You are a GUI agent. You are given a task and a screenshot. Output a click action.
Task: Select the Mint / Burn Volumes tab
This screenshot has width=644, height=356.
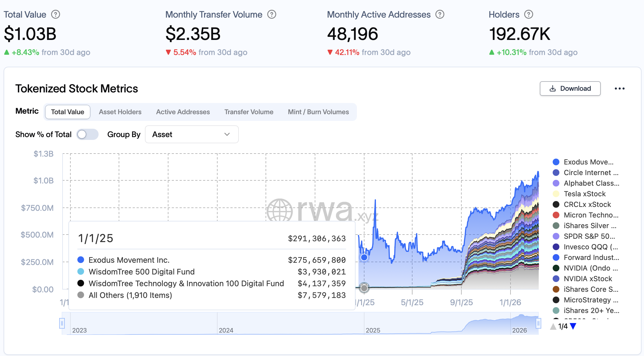pyautogui.click(x=318, y=112)
